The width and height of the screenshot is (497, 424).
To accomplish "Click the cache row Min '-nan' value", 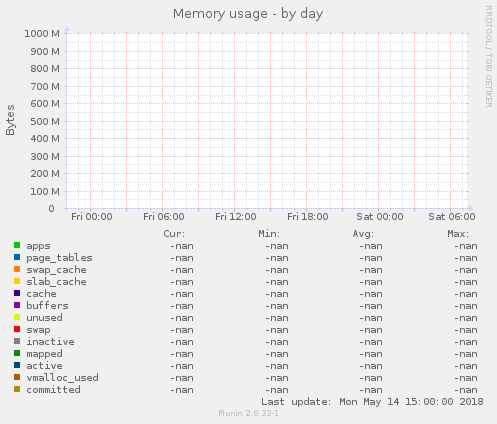I will point(277,294).
